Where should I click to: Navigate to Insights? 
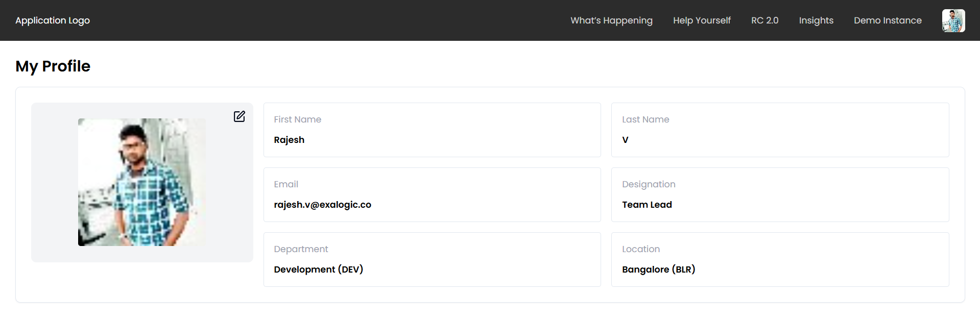click(x=816, y=20)
